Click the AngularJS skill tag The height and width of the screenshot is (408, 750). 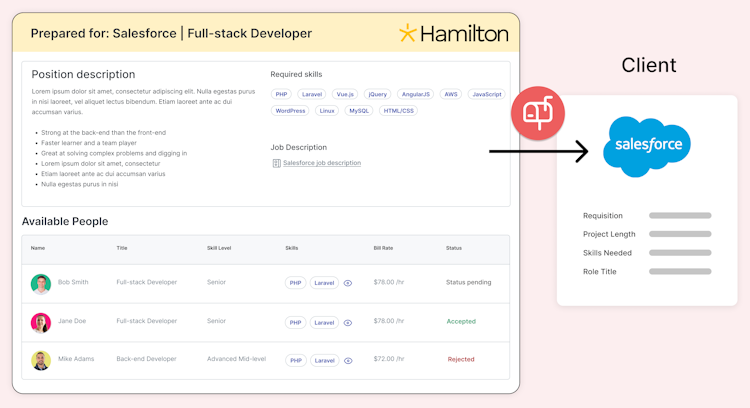415,94
